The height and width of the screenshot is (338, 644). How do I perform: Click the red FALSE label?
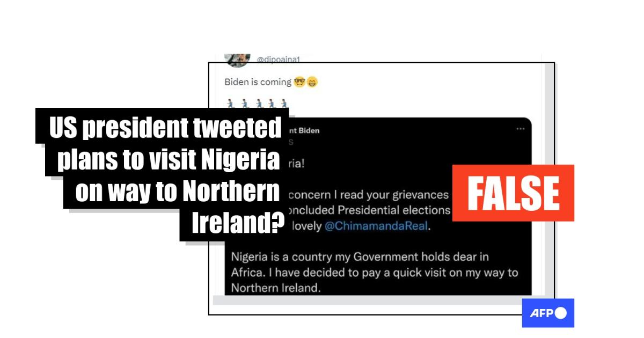(x=513, y=193)
